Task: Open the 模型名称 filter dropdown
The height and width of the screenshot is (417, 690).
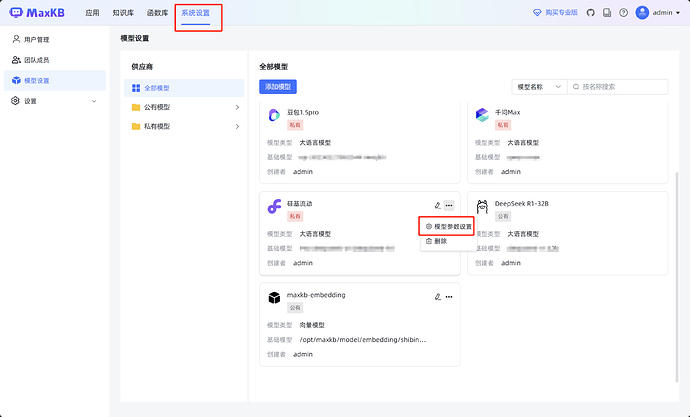Action: 540,87
